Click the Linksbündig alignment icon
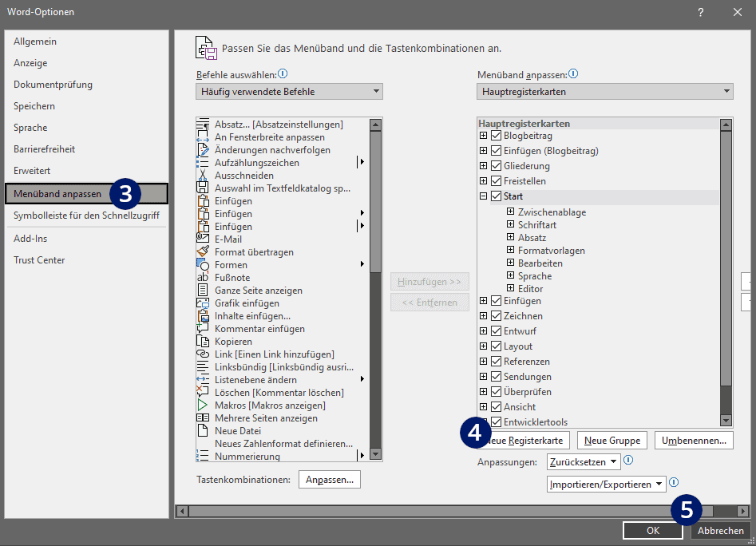Screen dimensions: 756x546 point(203,366)
